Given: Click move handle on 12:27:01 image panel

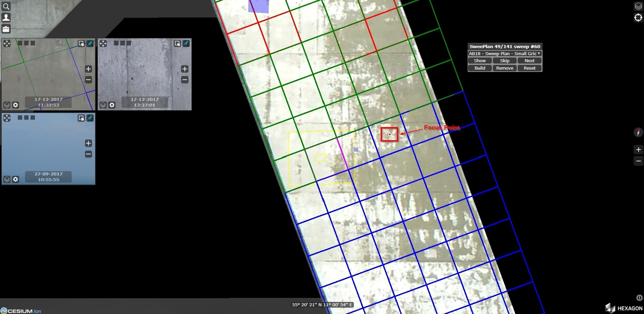Looking at the screenshot, I should [x=103, y=43].
